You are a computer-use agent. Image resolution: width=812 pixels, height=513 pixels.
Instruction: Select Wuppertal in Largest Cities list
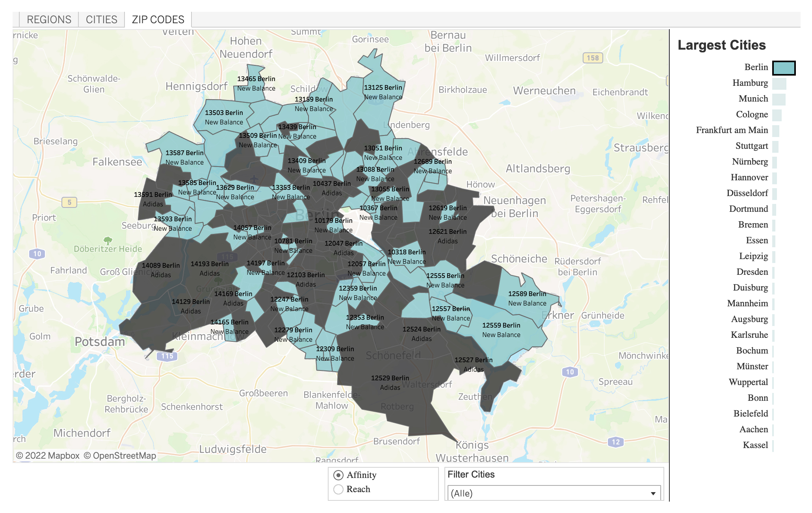click(x=748, y=382)
